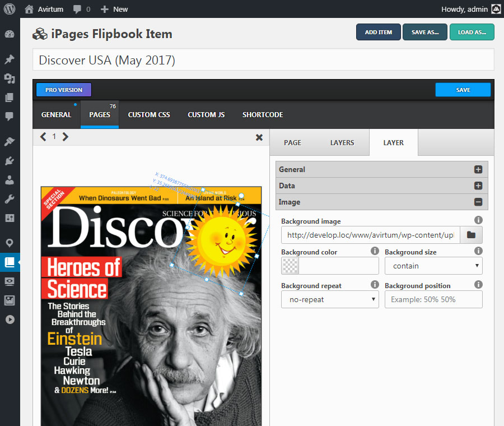Edit the flipbook title field
Viewport: 504px width, 426px height.
(x=263, y=60)
